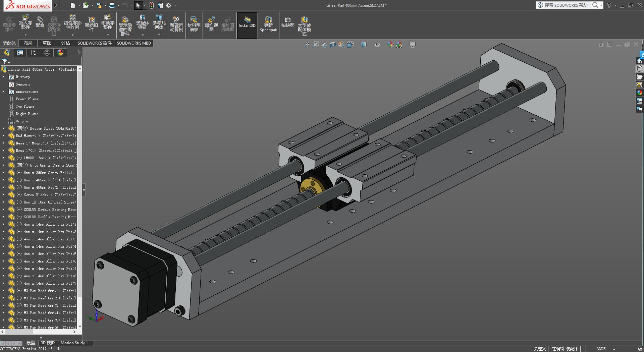
Task: Switch to the SOLIDWORKS MBD tab
Action: (x=134, y=43)
